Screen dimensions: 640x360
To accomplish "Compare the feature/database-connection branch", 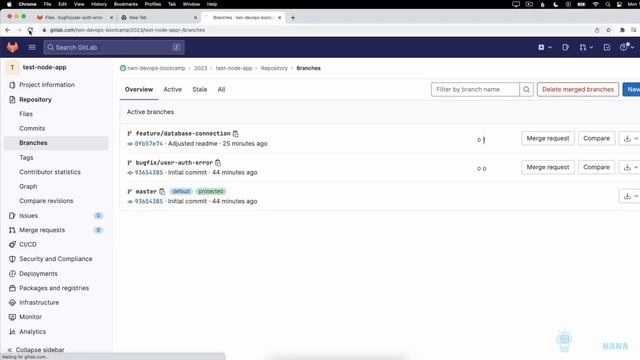I will [x=596, y=138].
